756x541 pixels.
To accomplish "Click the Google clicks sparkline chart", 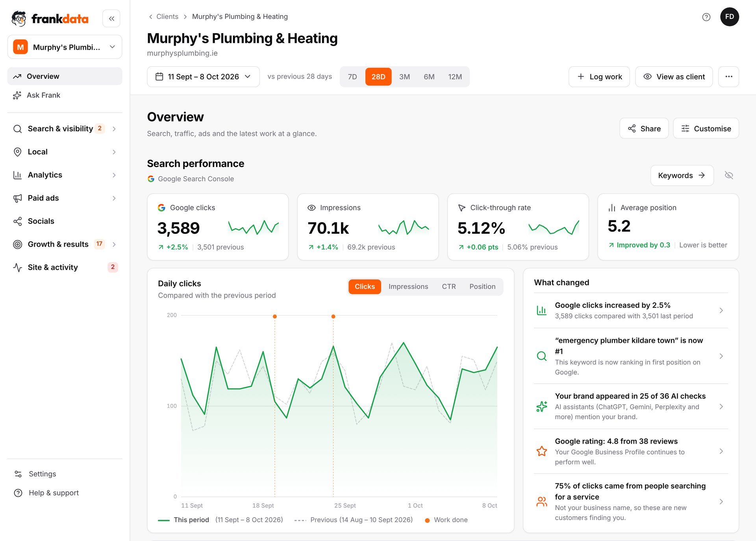I will [x=254, y=227].
